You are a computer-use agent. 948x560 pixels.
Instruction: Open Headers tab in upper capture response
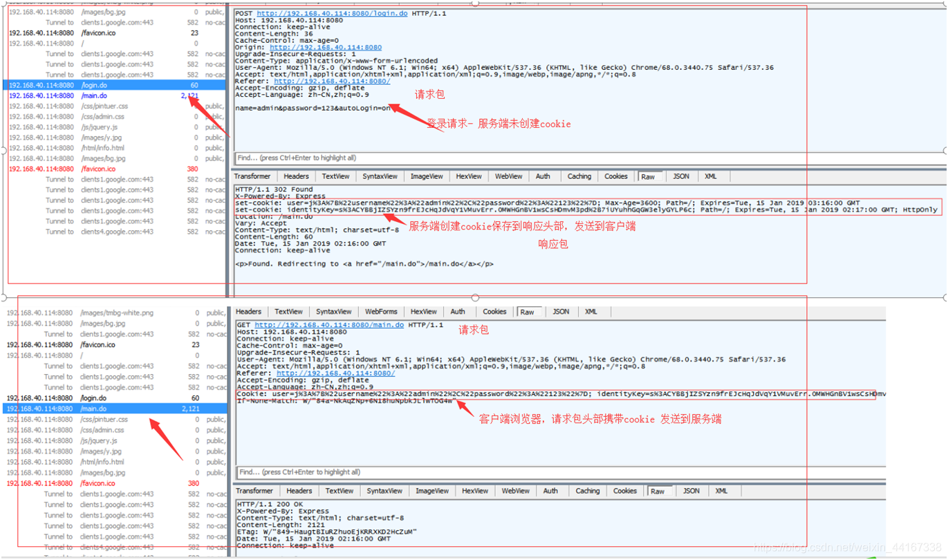pos(296,176)
